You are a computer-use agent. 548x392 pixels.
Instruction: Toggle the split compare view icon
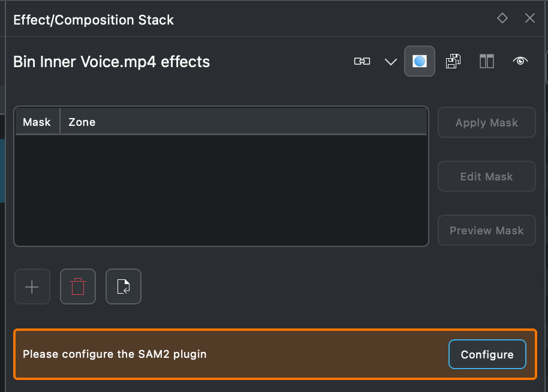[487, 61]
